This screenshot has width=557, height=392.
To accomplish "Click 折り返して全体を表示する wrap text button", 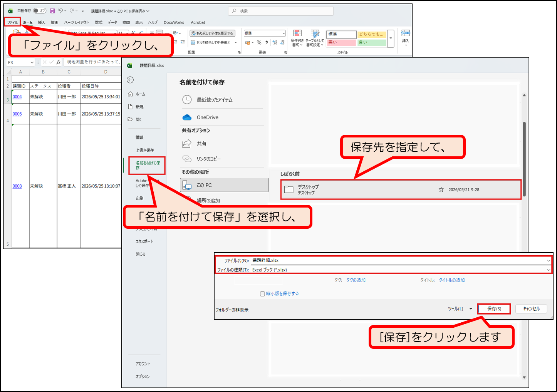I will [212, 34].
